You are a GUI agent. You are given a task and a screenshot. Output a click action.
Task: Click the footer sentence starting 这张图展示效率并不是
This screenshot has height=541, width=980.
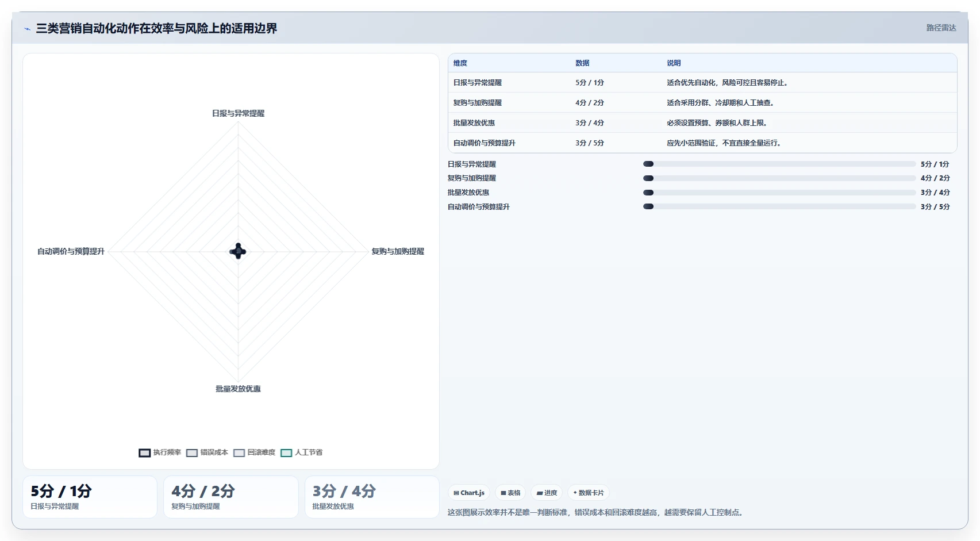point(596,512)
